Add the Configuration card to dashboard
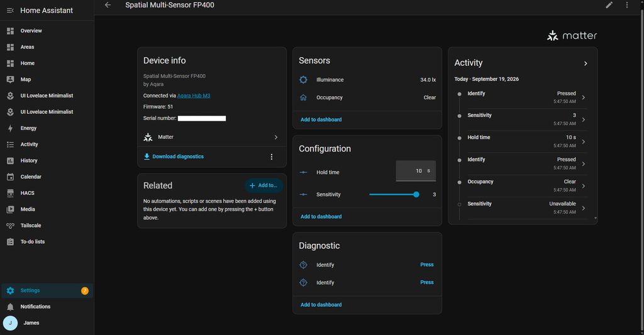Screen dimensions: 644x335 321,216
